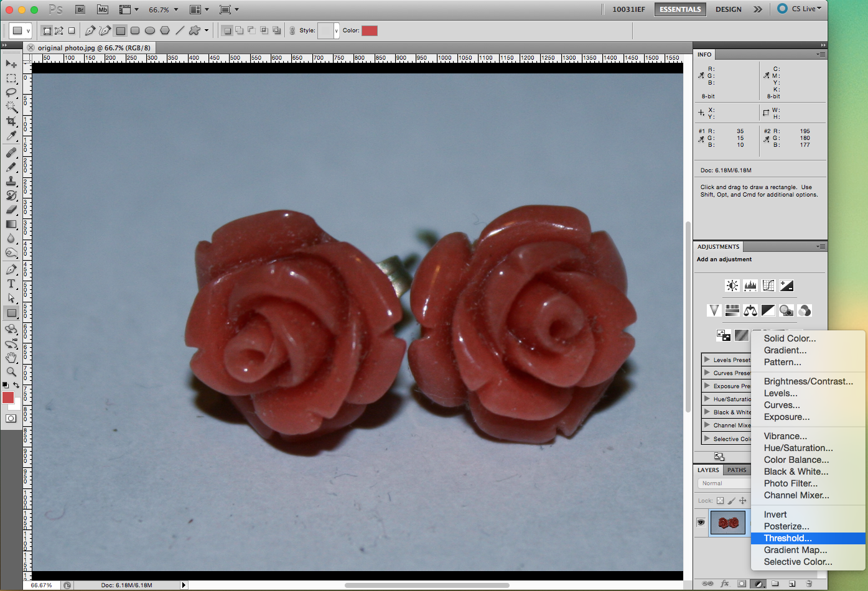
Task: Select the Hand tool
Action: tap(11, 358)
